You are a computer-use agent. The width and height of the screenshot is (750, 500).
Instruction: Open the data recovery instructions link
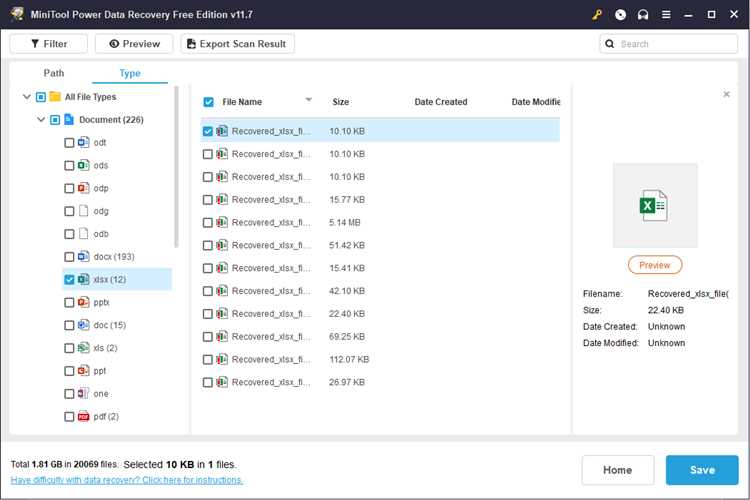127,480
